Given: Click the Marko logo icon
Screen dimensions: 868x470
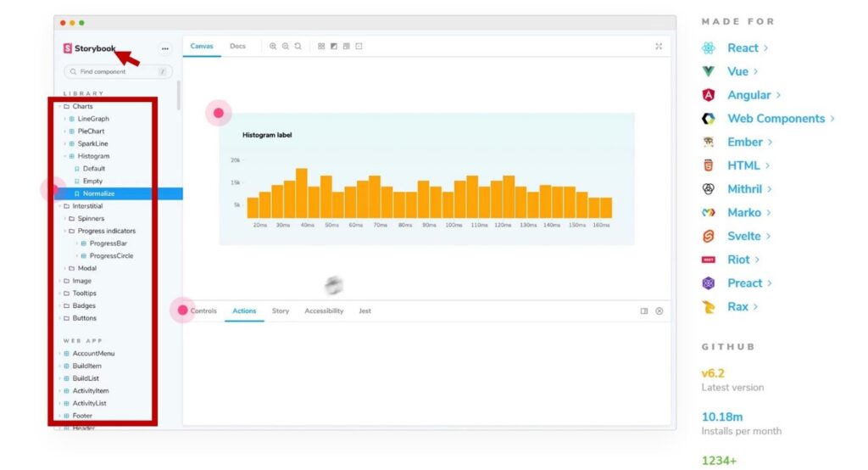Looking at the screenshot, I should 708,213.
